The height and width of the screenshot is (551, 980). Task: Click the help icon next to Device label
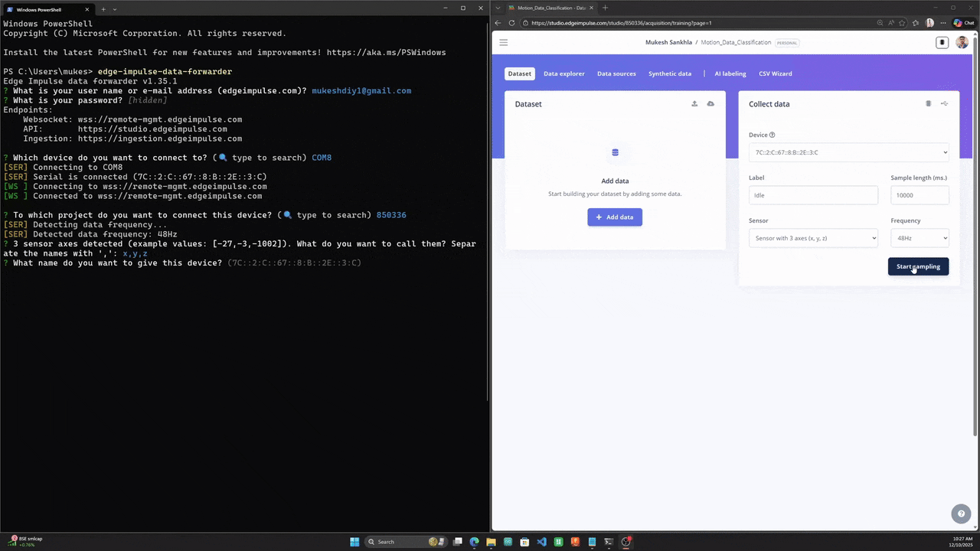pyautogui.click(x=772, y=135)
